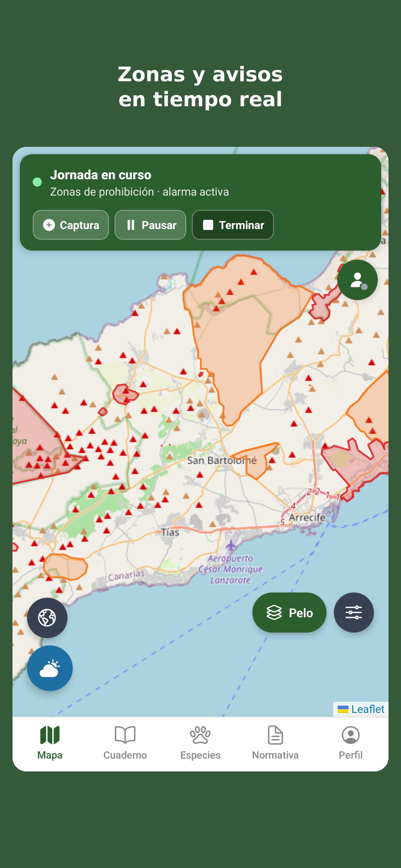Open the Perfil tab
Image resolution: width=401 pixels, height=868 pixels.
click(350, 743)
